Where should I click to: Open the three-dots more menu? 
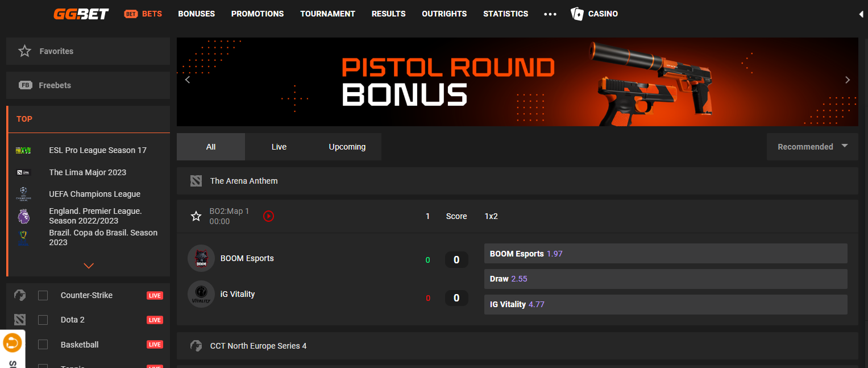pos(550,14)
